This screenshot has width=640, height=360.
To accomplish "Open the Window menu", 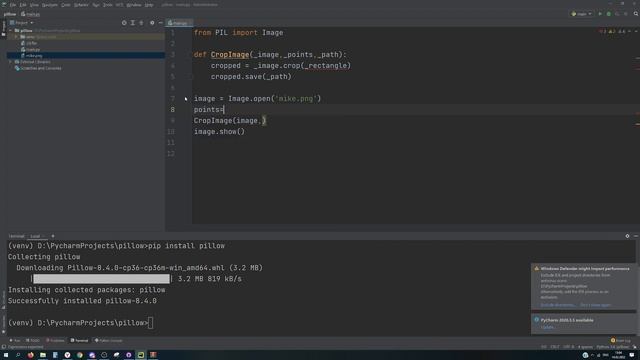I will pyautogui.click(x=133, y=5).
